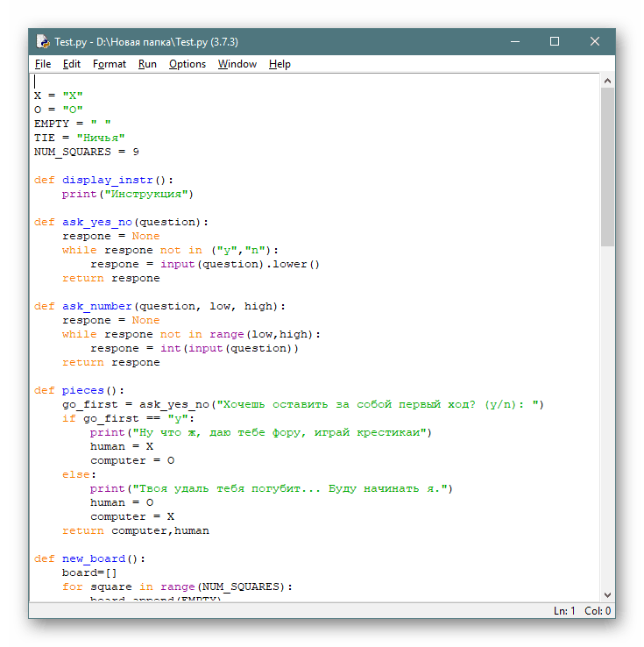Click the line O = "O"
This screenshot has width=644, height=647.
[58, 110]
